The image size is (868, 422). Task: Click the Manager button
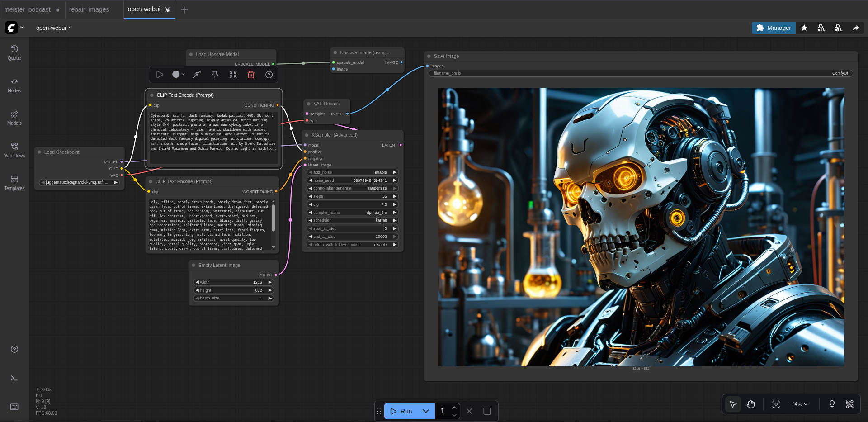click(x=774, y=28)
